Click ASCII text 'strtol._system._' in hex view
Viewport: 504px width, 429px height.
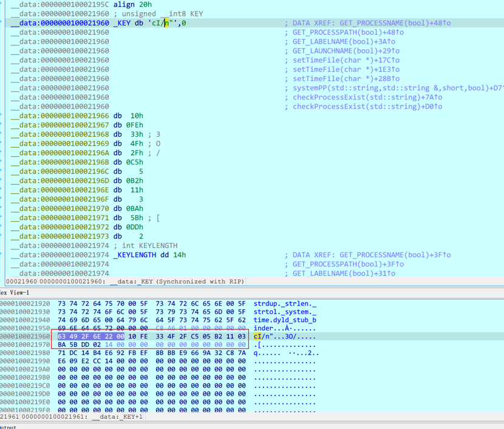pyautogui.click(x=285, y=312)
